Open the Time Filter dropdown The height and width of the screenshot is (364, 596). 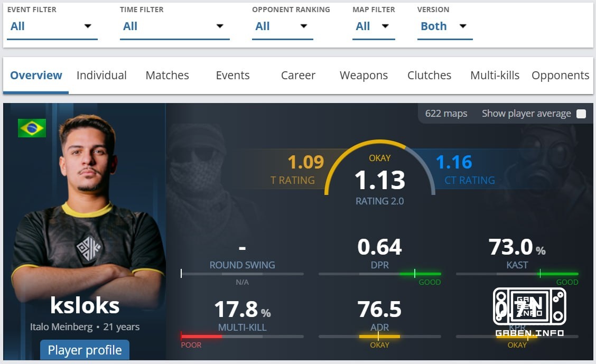click(x=174, y=26)
